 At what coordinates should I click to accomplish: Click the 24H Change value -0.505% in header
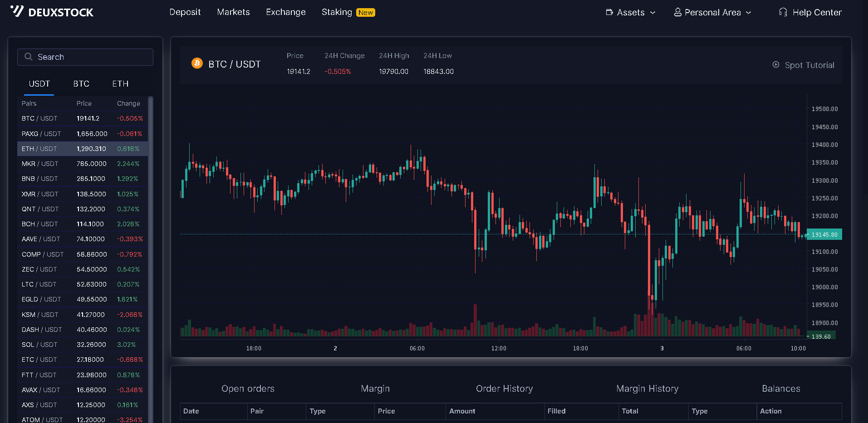(338, 72)
